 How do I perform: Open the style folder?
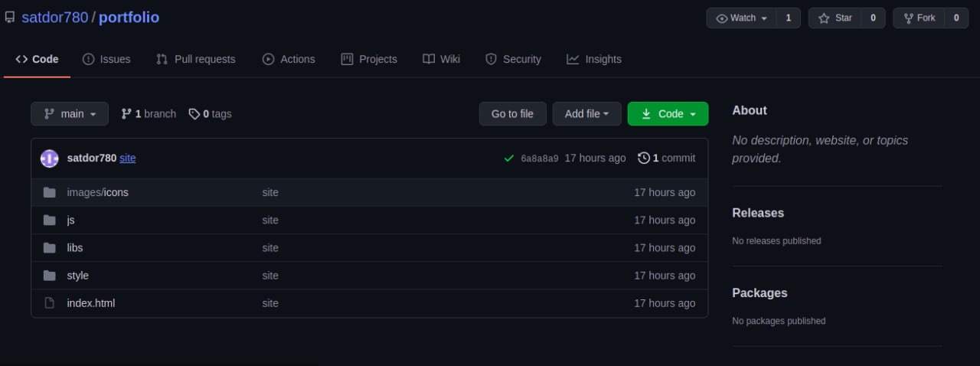(78, 275)
